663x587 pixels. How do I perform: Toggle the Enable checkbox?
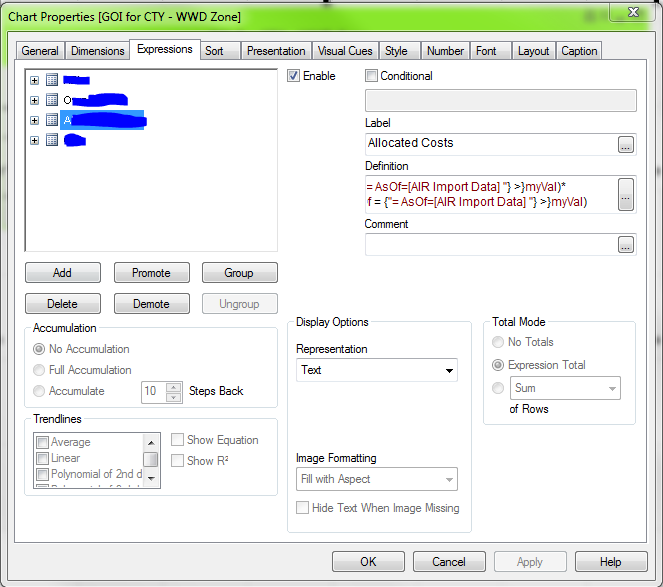click(x=293, y=76)
